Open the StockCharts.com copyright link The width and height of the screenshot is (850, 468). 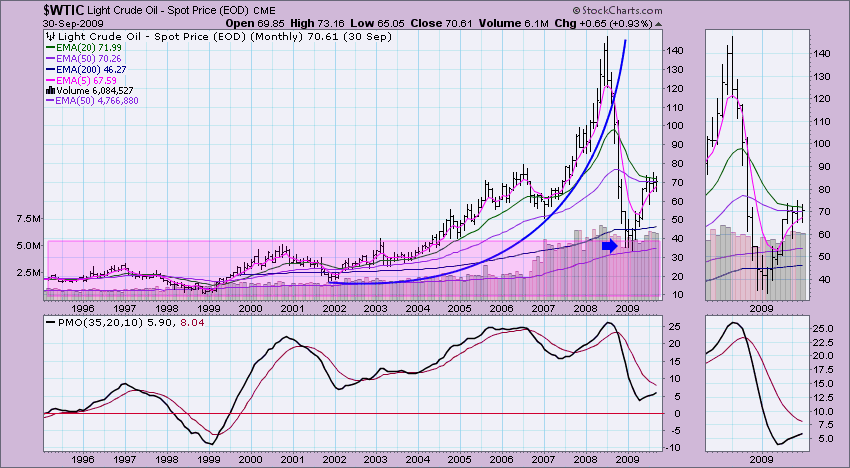pos(617,10)
